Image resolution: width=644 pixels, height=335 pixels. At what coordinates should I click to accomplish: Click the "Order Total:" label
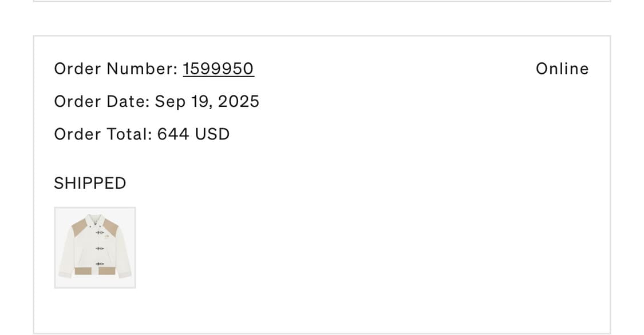(103, 134)
